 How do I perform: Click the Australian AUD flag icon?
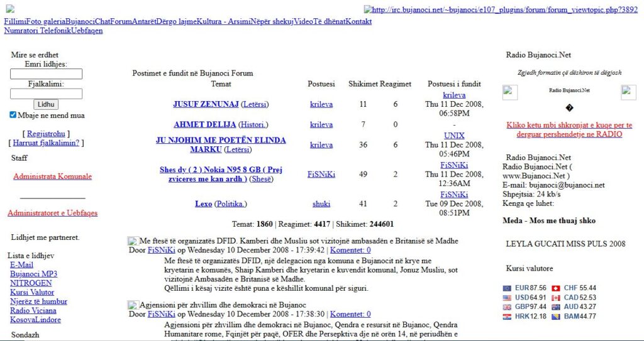coord(556,307)
